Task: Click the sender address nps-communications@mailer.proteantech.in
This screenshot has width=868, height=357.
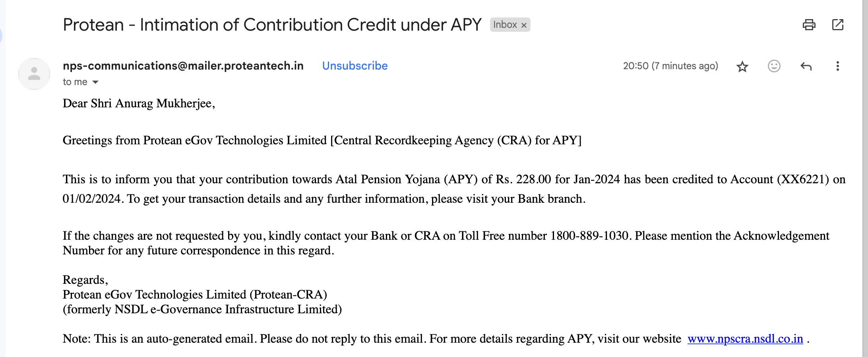Action: (x=183, y=66)
